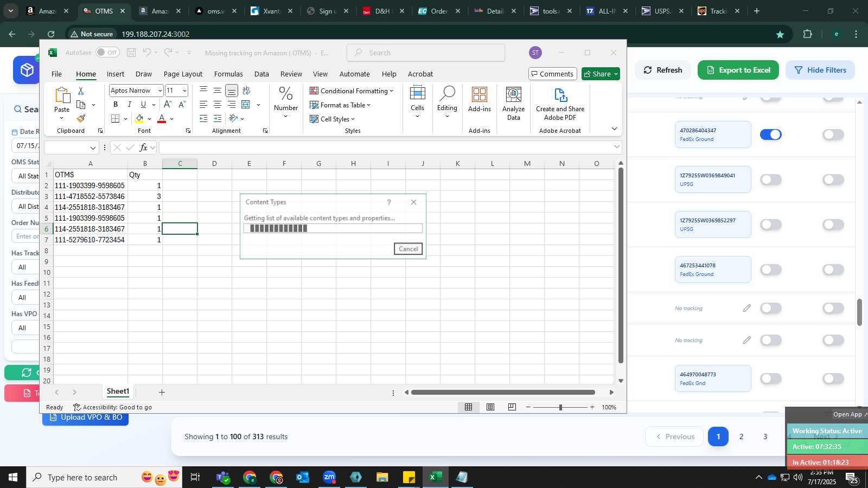Open Number format dropdown
The height and width of the screenshot is (488, 868).
tap(286, 103)
